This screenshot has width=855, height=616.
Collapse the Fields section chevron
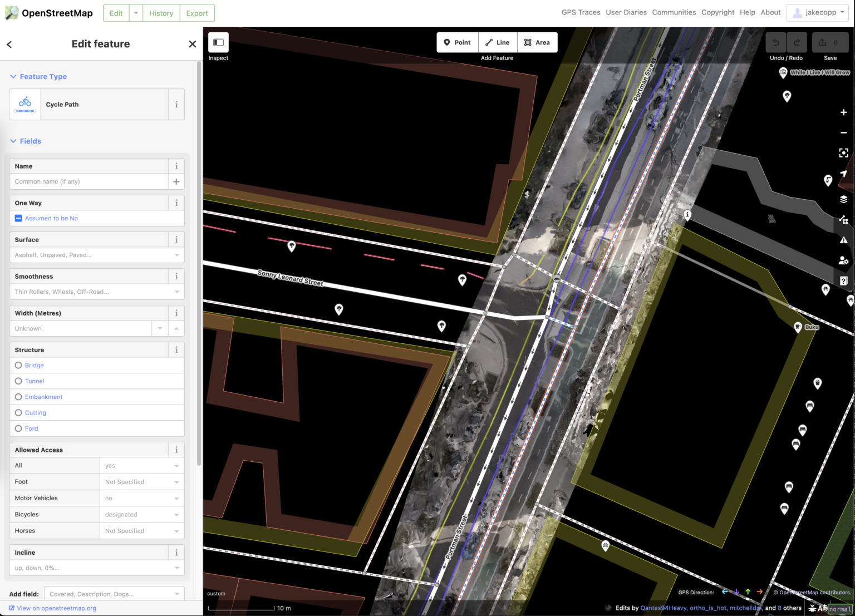pos(13,141)
